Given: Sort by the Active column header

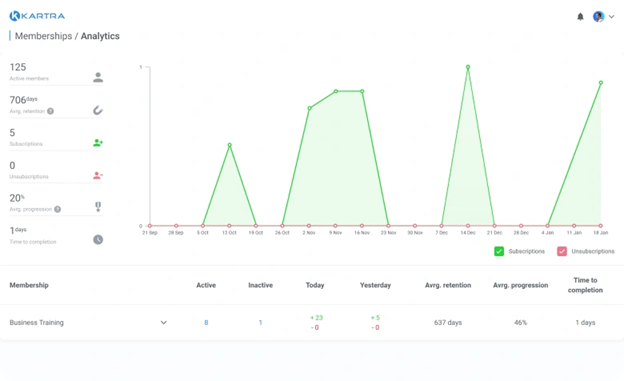Looking at the screenshot, I should click(206, 285).
